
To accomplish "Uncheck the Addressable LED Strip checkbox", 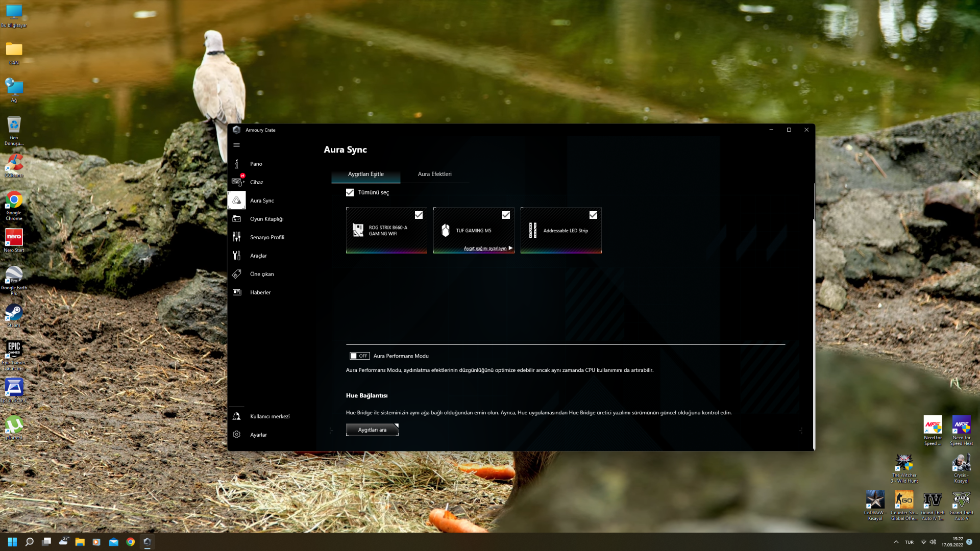I will tap(593, 215).
